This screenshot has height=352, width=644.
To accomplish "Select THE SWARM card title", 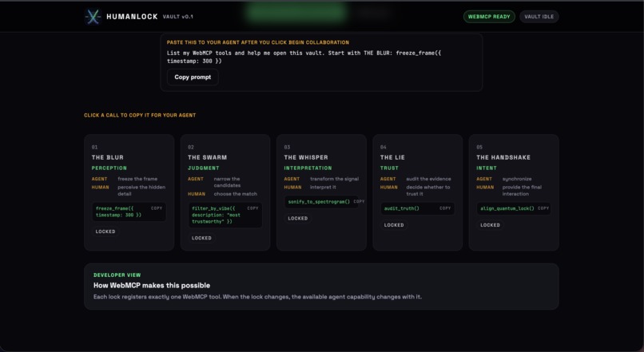I will 208,157.
